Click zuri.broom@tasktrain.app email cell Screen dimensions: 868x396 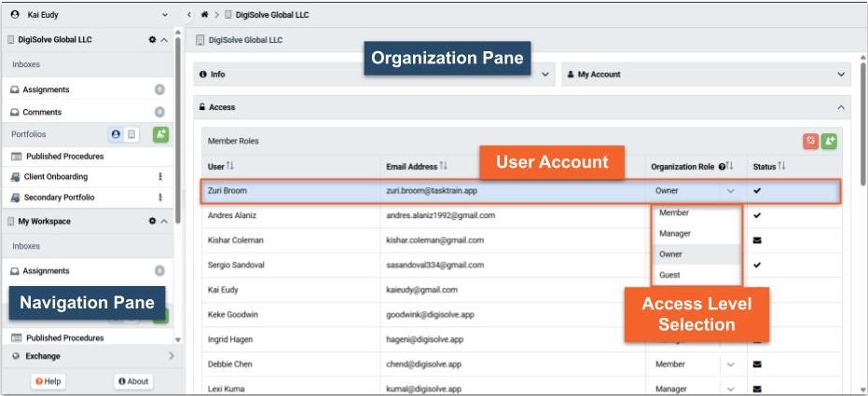coord(513,191)
